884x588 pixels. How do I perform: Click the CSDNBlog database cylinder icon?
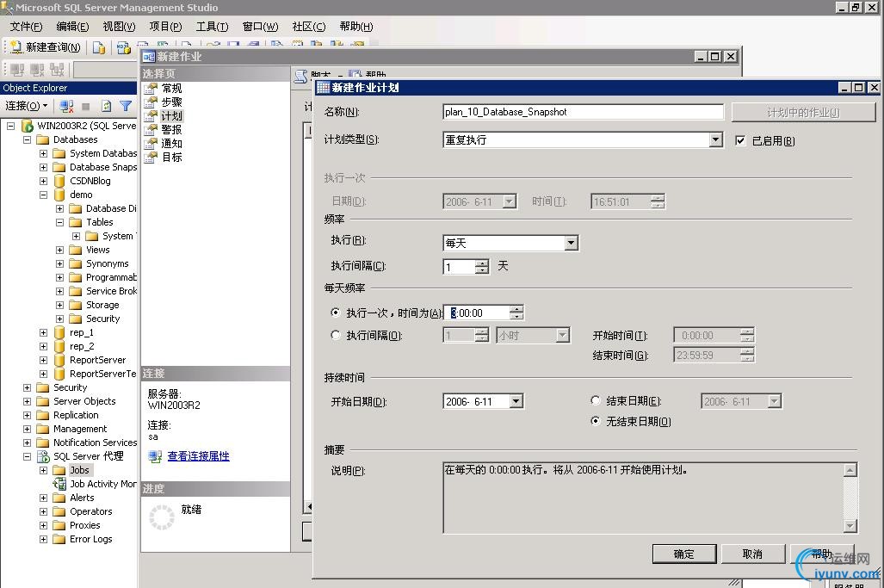(59, 181)
